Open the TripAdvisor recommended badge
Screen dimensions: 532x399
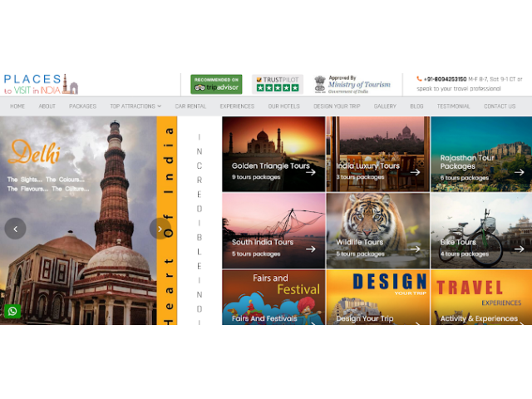(x=216, y=84)
